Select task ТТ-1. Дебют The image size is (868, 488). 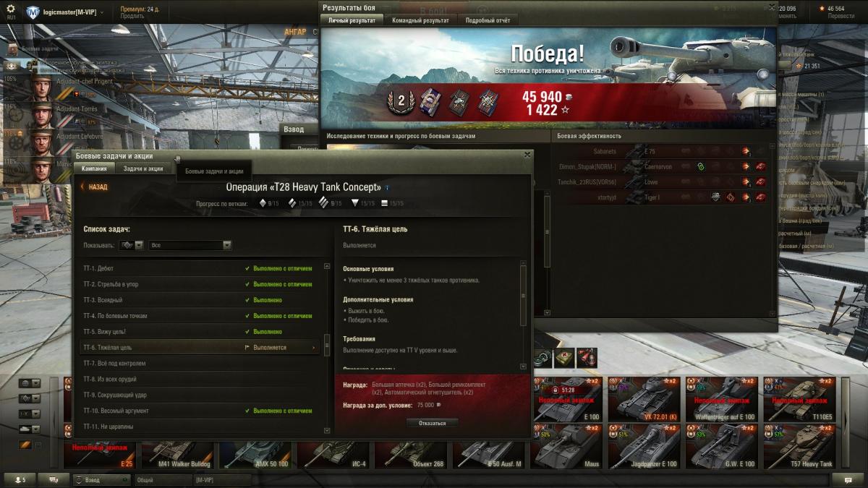[x=200, y=268]
